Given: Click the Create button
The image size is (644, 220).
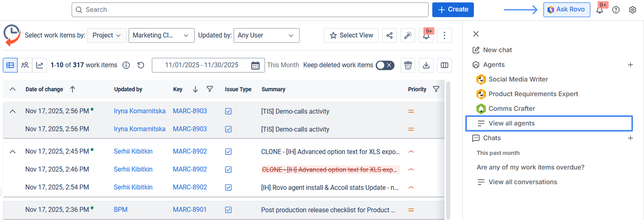Looking at the screenshot, I should pos(453,9).
